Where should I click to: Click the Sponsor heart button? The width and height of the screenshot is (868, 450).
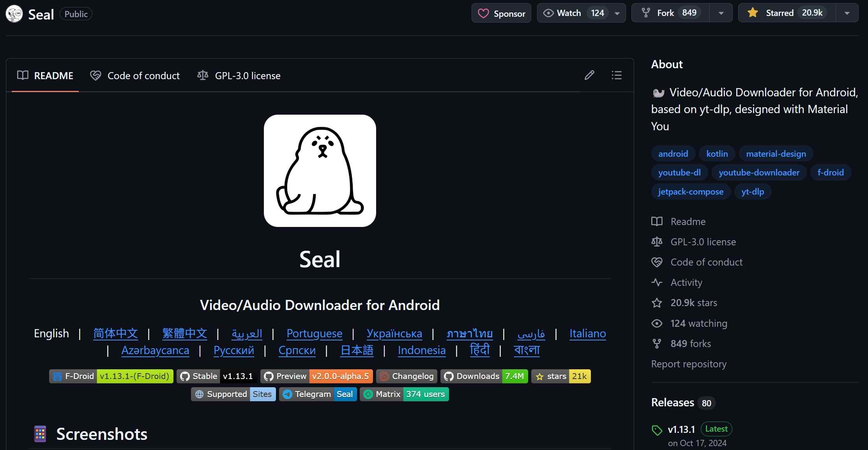tap(501, 13)
